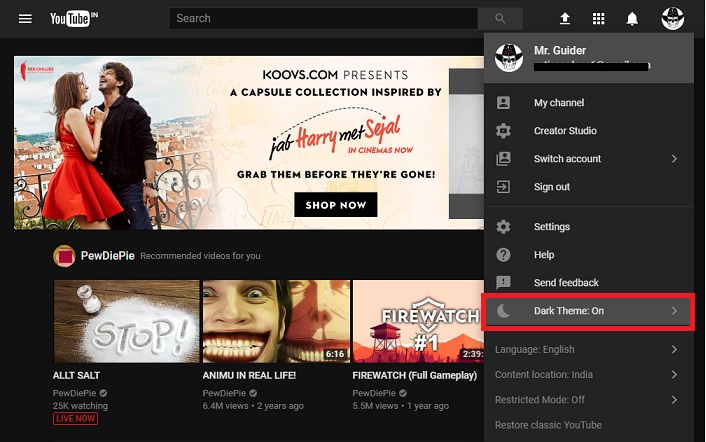Click the Settings gear icon
The height and width of the screenshot is (442, 706).
point(503,226)
